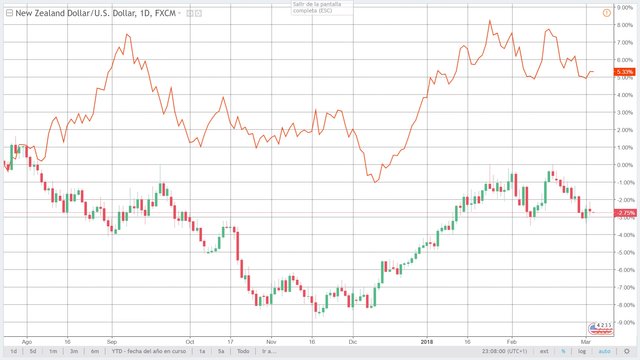Click the Nov date axis label

point(271,342)
